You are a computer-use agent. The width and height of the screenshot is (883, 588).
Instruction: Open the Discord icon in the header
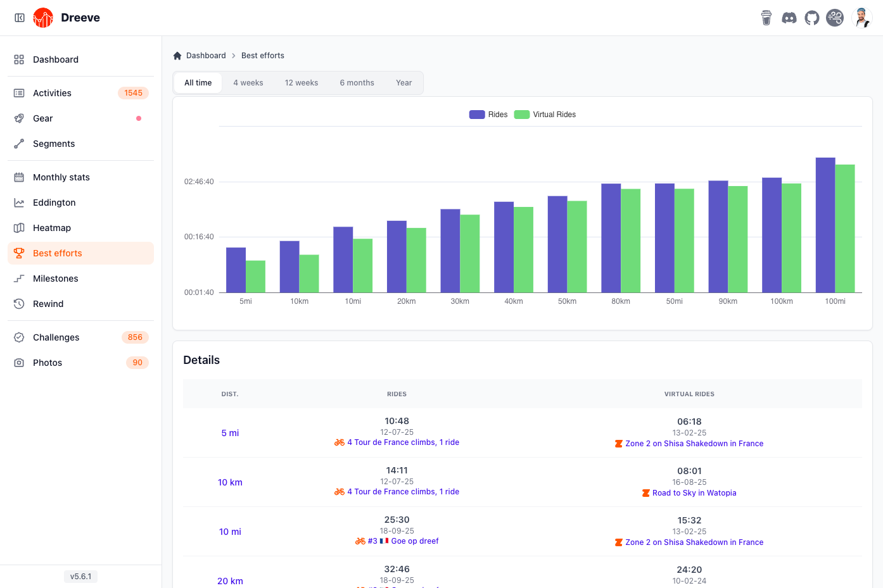coord(789,18)
